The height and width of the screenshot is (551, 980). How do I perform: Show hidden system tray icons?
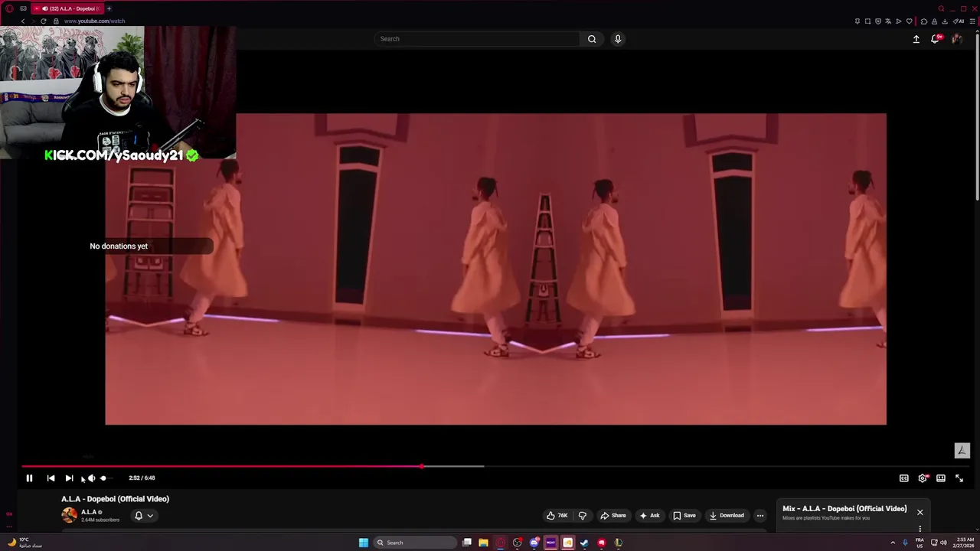point(893,543)
